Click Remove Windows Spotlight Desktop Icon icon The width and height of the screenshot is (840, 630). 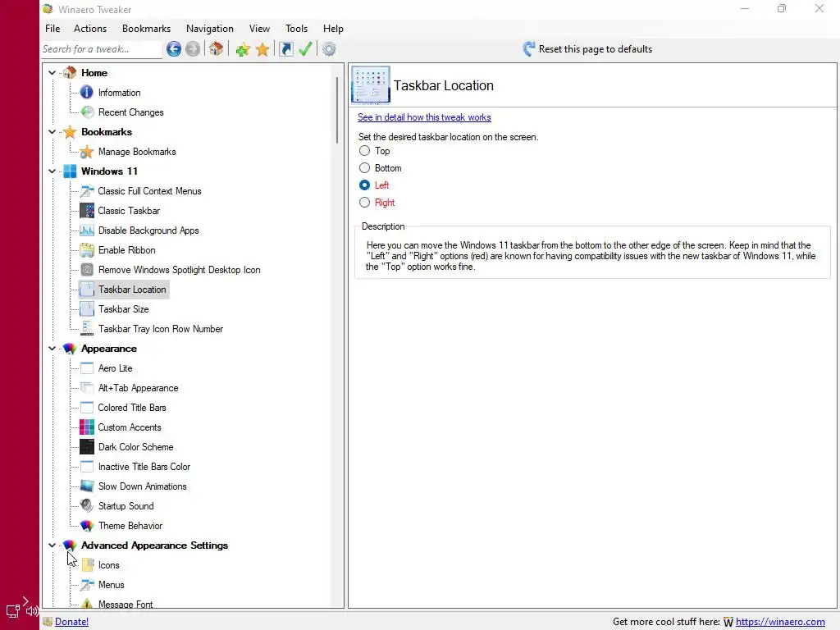[87, 269]
